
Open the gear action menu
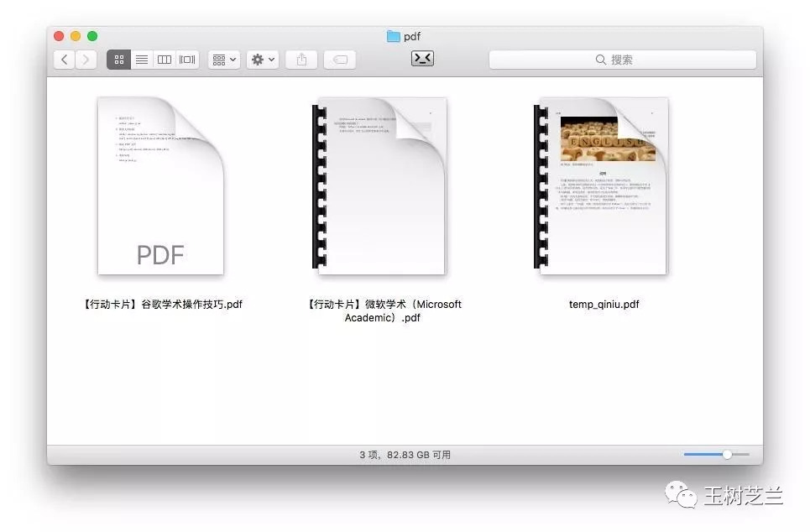pyautogui.click(x=263, y=60)
